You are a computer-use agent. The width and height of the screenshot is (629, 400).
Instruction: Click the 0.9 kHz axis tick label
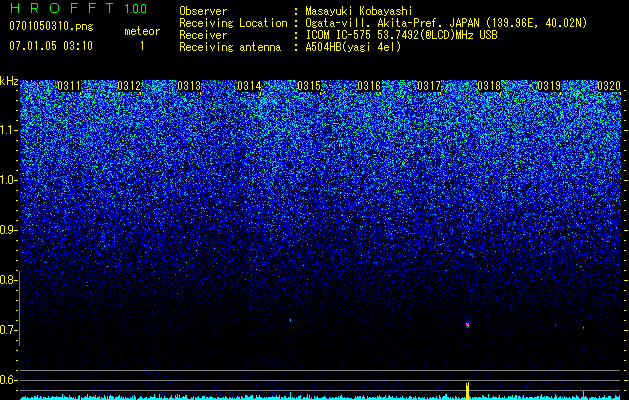pos(7,230)
